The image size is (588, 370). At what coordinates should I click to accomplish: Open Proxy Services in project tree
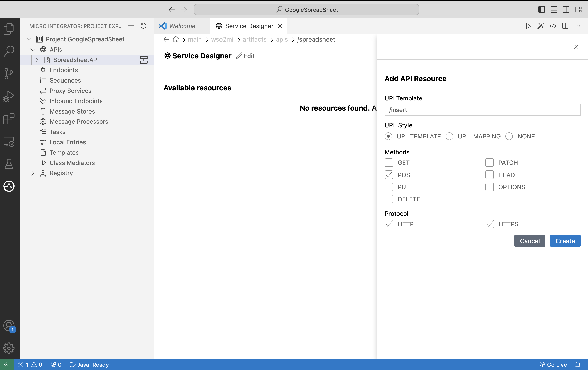point(70,91)
